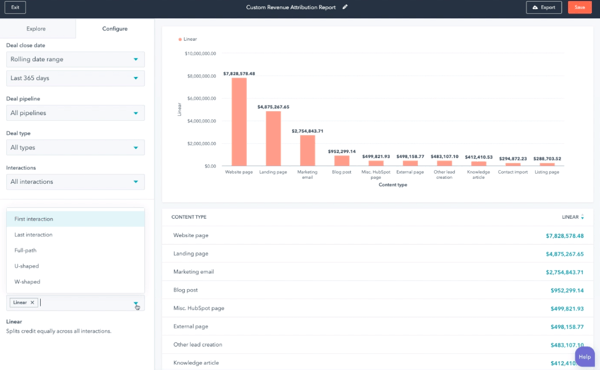Collapse the attribution model dropdown arrow
This screenshot has height=370, width=600.
click(136, 303)
